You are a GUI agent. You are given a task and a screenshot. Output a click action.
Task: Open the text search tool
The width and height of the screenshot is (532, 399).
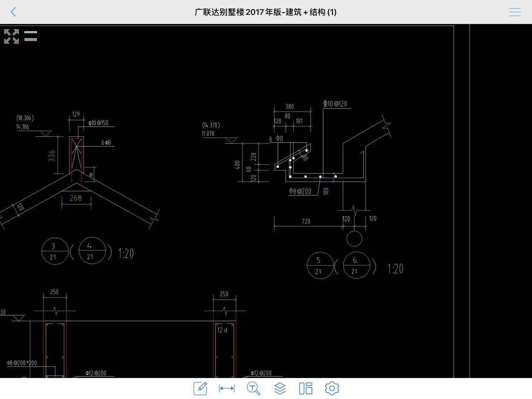[253, 388]
